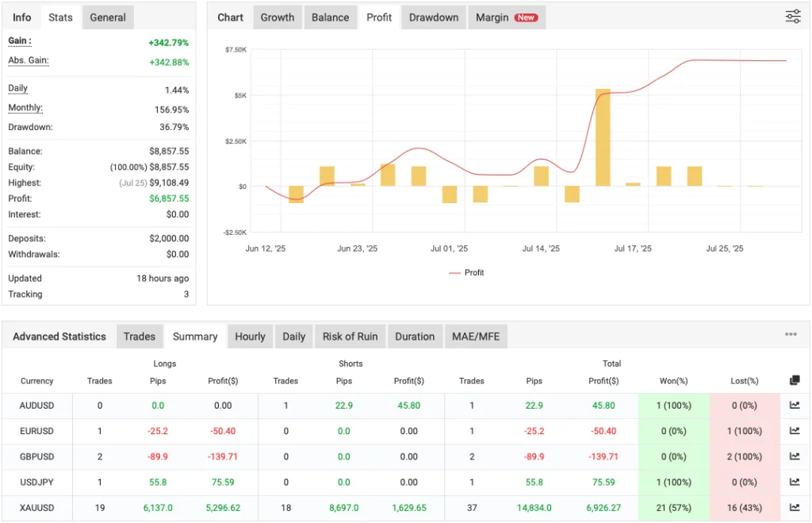Screen dimensions: 812x523
Task: Open the MAE/MFE tab
Action: pyautogui.click(x=476, y=336)
